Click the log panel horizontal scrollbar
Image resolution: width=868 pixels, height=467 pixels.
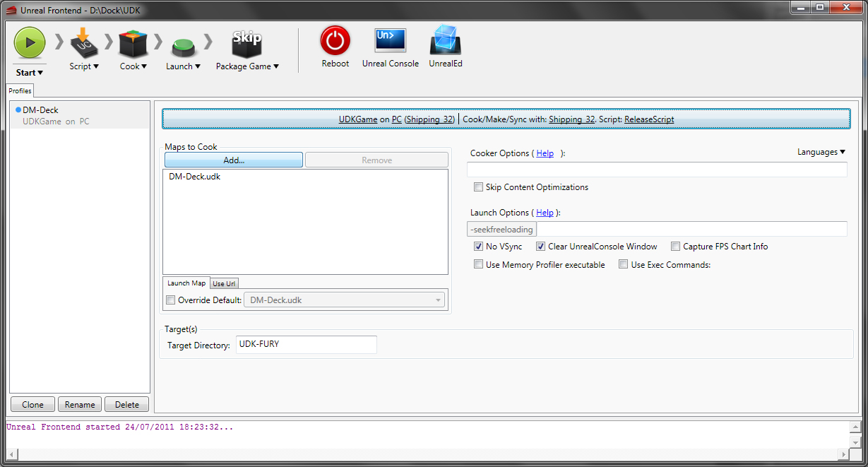(x=424, y=454)
